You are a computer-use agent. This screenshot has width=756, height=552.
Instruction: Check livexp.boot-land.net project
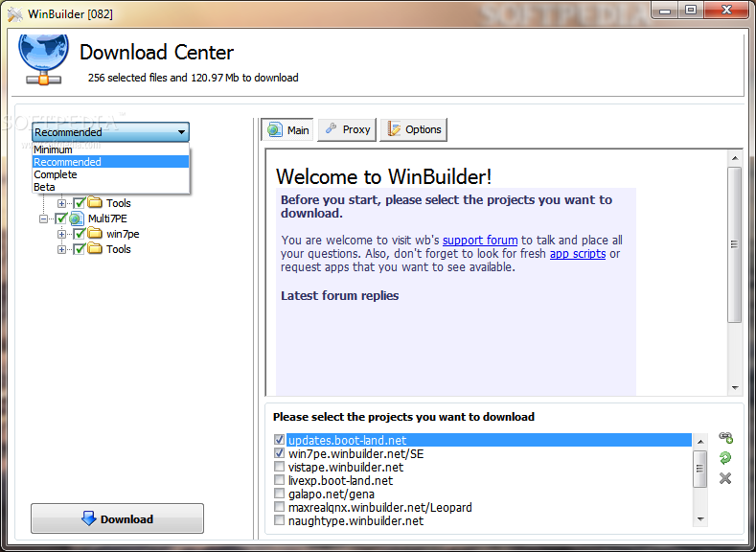coord(279,480)
